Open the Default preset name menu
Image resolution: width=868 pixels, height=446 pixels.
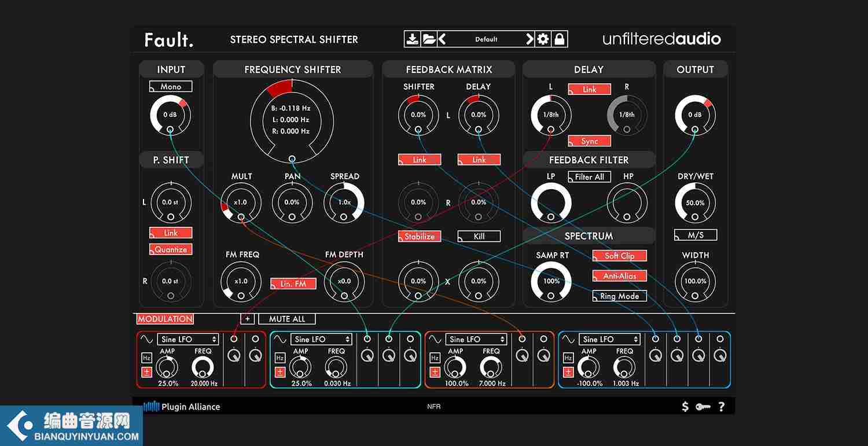click(486, 39)
